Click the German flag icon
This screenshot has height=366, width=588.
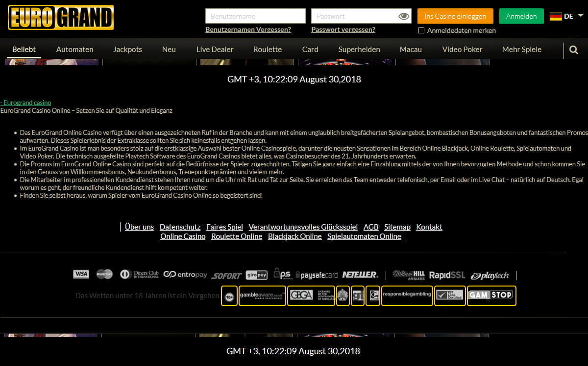(x=556, y=16)
